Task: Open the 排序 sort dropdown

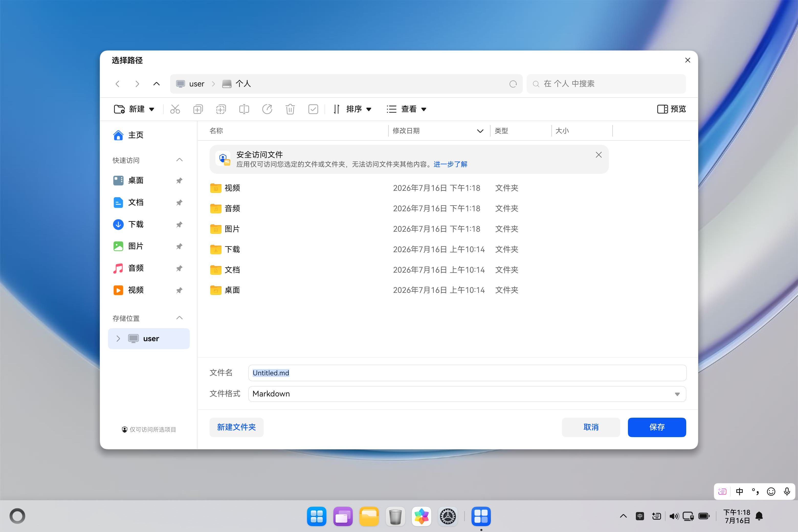Action: pos(352,109)
